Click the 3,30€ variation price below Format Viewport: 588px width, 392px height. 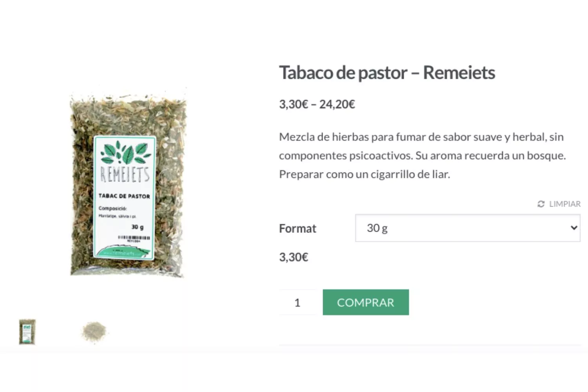point(294,257)
